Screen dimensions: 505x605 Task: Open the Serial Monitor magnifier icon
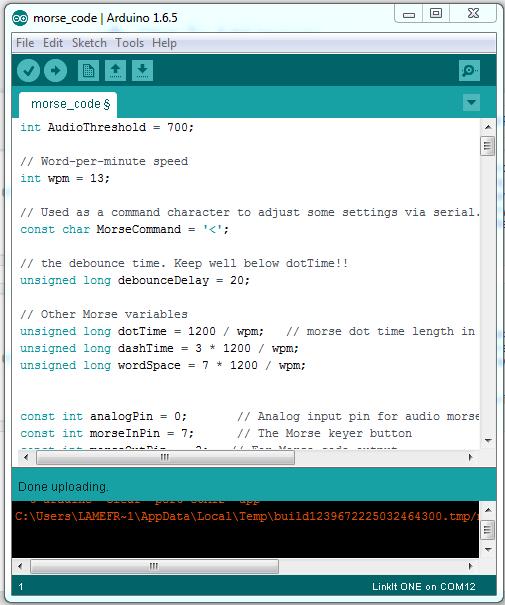click(469, 71)
